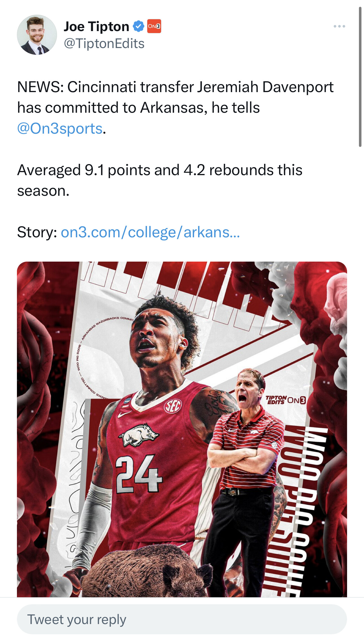The image size is (364, 641).
Task: Click the vertical scrollbar thumb
Action: point(360,77)
